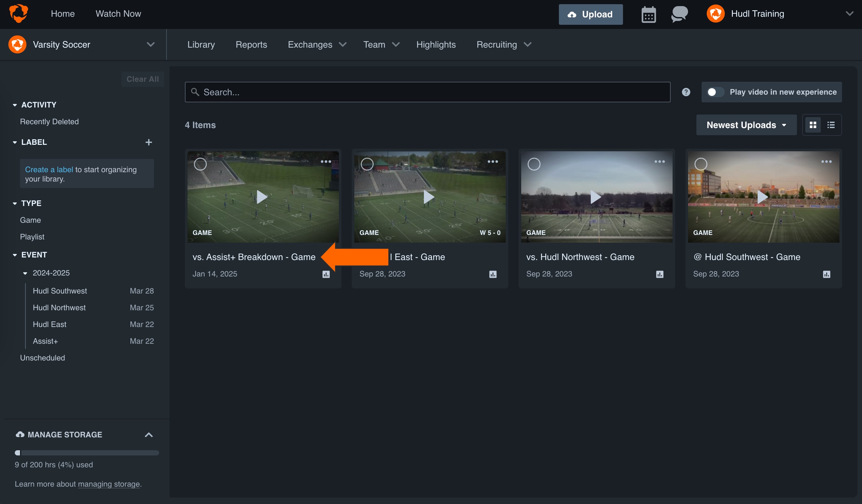Viewport: 862px width, 504px height.
Task: Select the Assist+ Breakdown video circle
Action: [200, 164]
